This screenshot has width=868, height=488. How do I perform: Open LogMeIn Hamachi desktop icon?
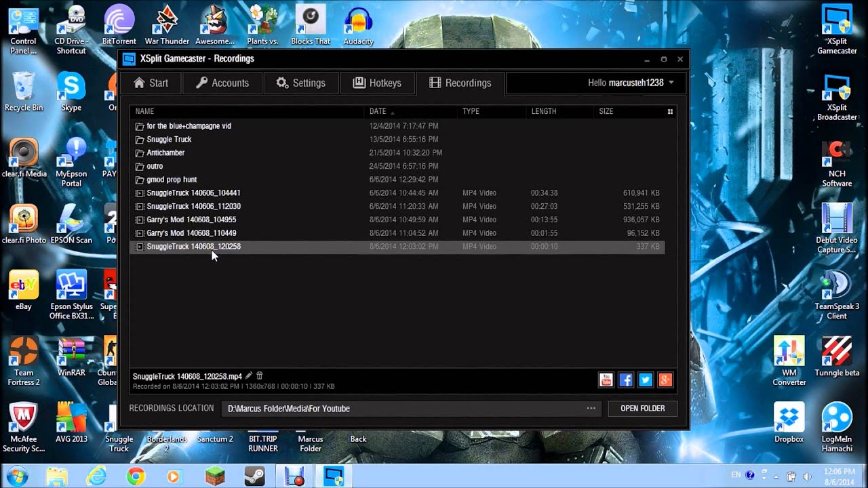click(837, 428)
